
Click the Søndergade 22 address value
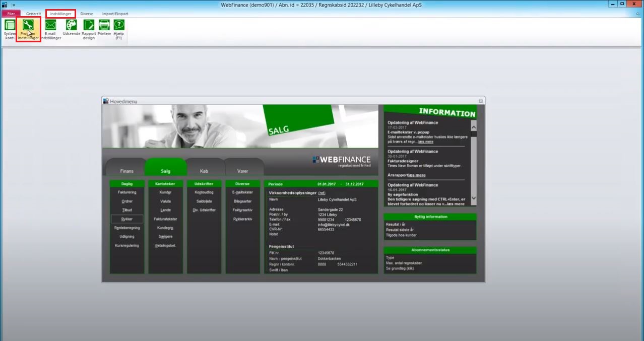point(331,210)
